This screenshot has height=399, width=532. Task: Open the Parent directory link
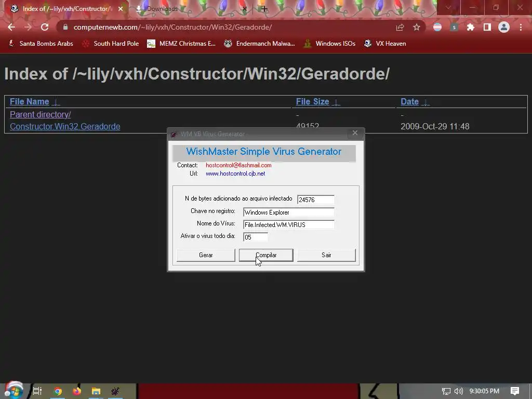tap(41, 114)
